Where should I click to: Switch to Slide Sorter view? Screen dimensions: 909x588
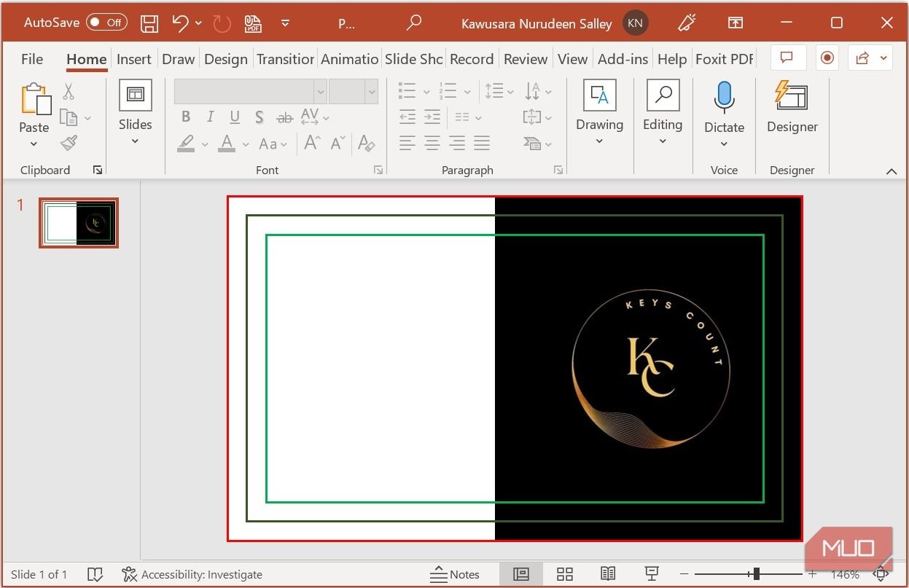[565, 574]
